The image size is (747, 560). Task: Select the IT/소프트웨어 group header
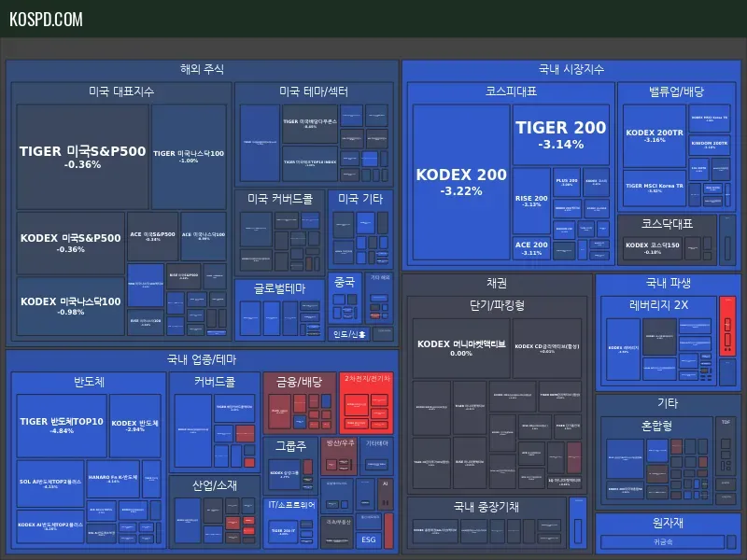click(291, 505)
